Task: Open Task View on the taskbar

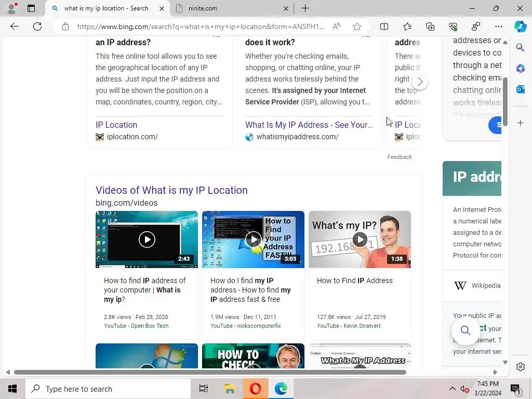Action: 203,389
